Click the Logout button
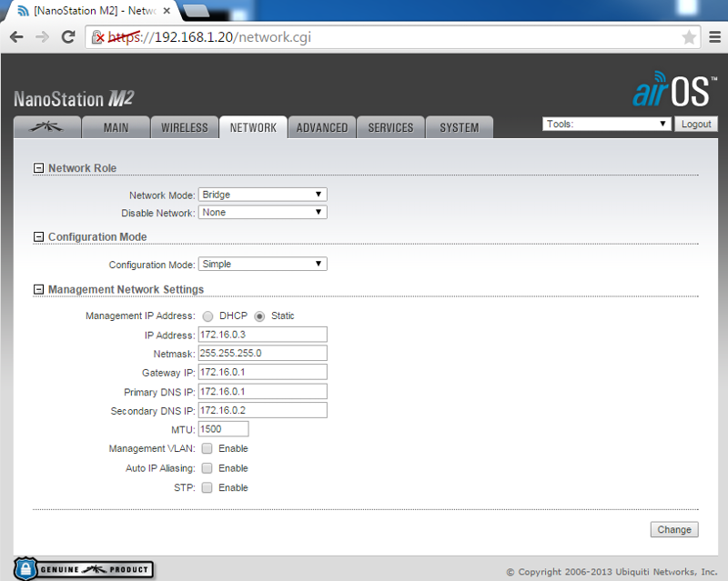The height and width of the screenshot is (581, 728). [696, 124]
